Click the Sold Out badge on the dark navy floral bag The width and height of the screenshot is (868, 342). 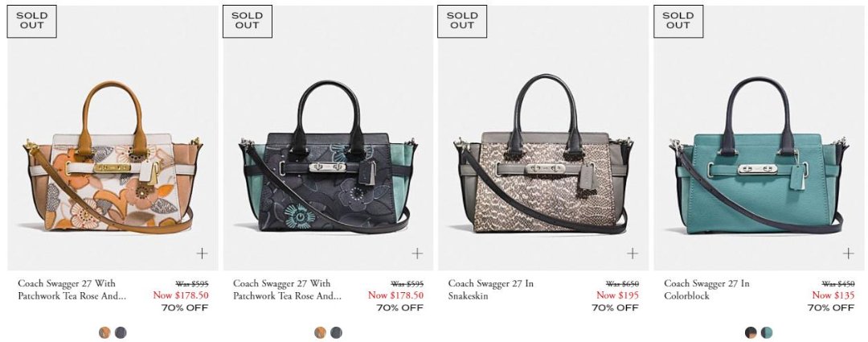click(247, 21)
